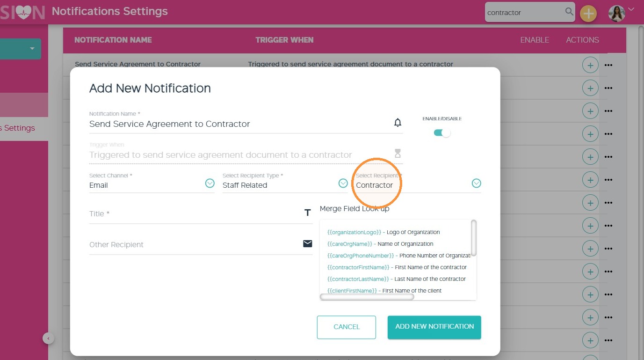Open three-dots actions menu on first row
This screenshot has height=360, width=644.
608,65
